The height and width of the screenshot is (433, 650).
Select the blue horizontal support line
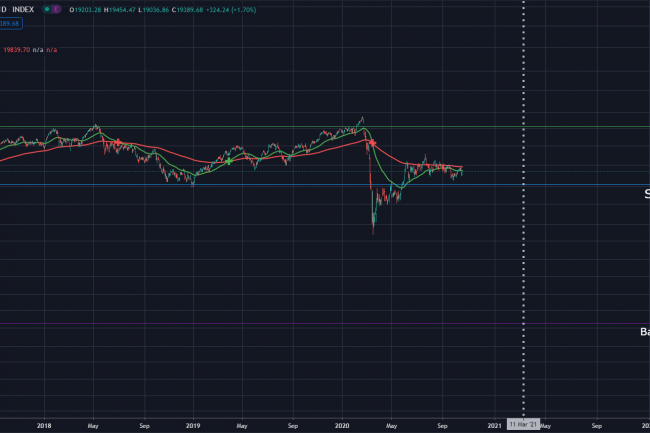(x=250, y=185)
